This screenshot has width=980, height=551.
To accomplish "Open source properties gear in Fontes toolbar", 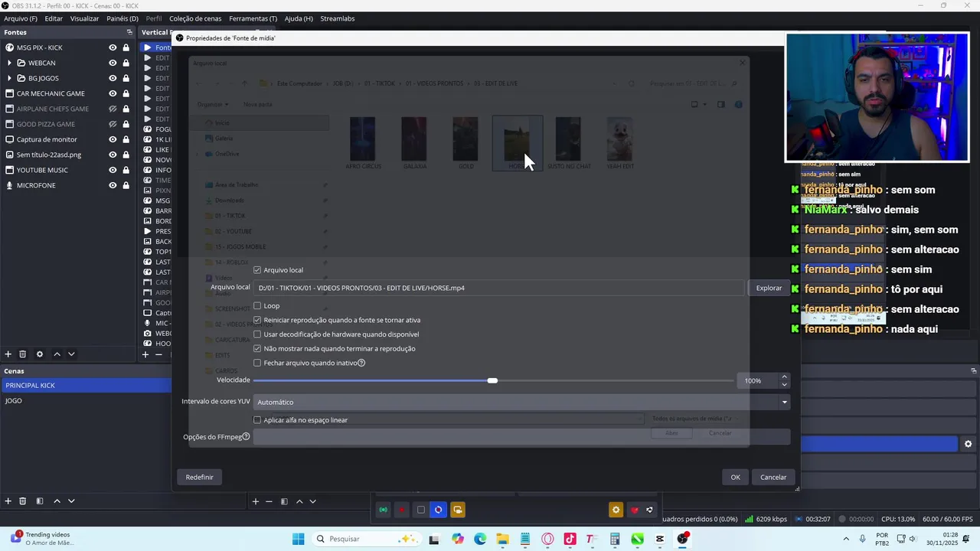I will click(40, 354).
